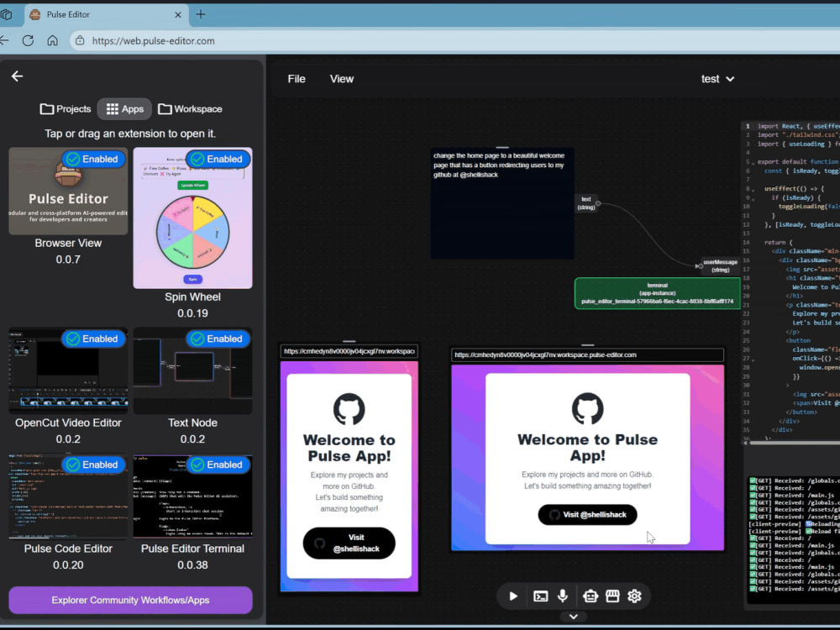840x630 pixels.
Task: Run the workflow with the play icon
Action: [513, 596]
